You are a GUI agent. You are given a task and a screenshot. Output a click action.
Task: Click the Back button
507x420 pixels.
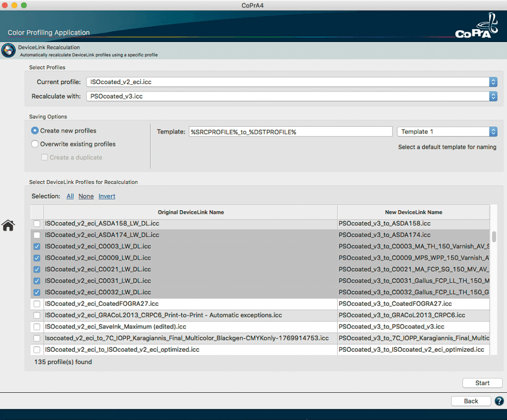pos(471,401)
